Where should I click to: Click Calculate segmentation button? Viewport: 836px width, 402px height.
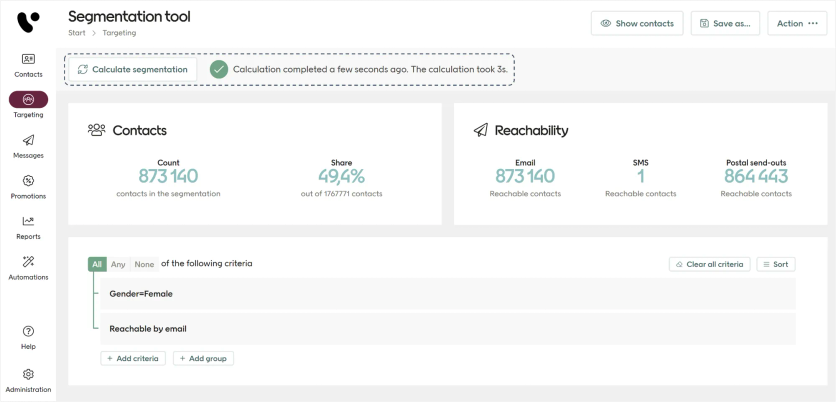[132, 69]
